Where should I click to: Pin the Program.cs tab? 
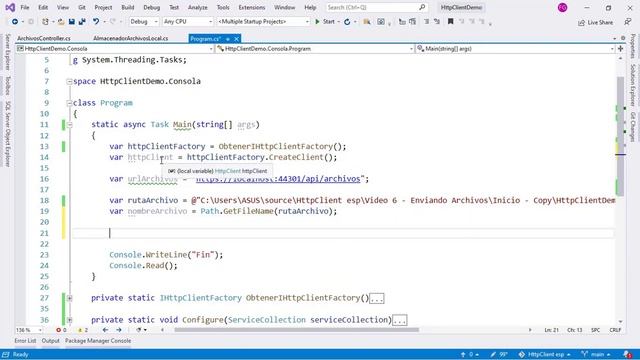(x=228, y=39)
